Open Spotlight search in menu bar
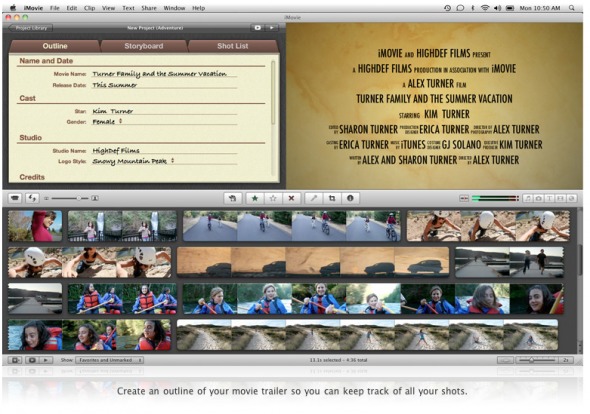The width and height of the screenshot is (590, 414). click(572, 8)
